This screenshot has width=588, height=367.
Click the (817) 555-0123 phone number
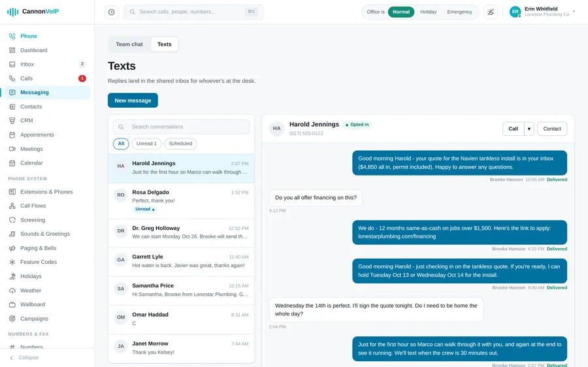coord(306,133)
